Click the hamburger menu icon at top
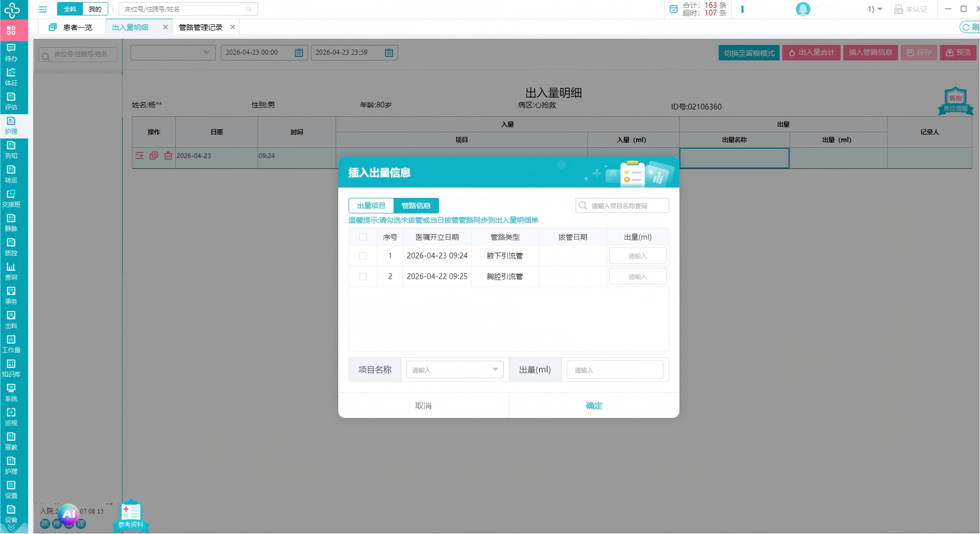Viewport: 980px width, 534px height. tap(43, 9)
